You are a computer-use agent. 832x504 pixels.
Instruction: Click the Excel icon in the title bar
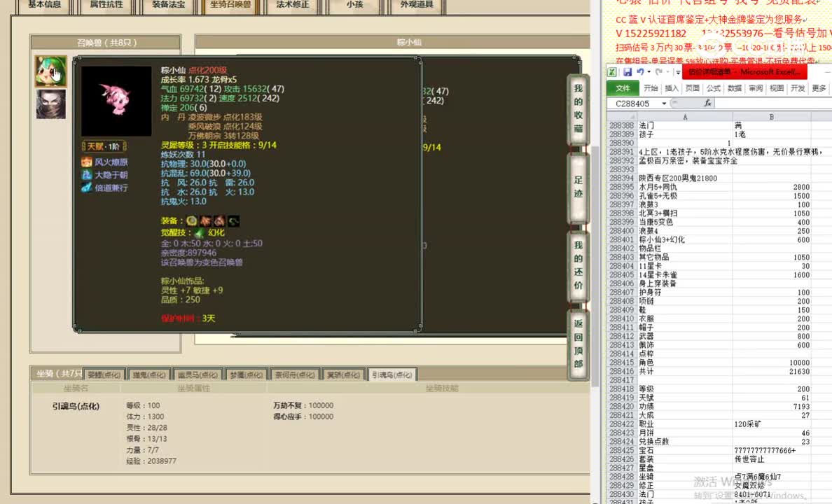pyautogui.click(x=611, y=72)
